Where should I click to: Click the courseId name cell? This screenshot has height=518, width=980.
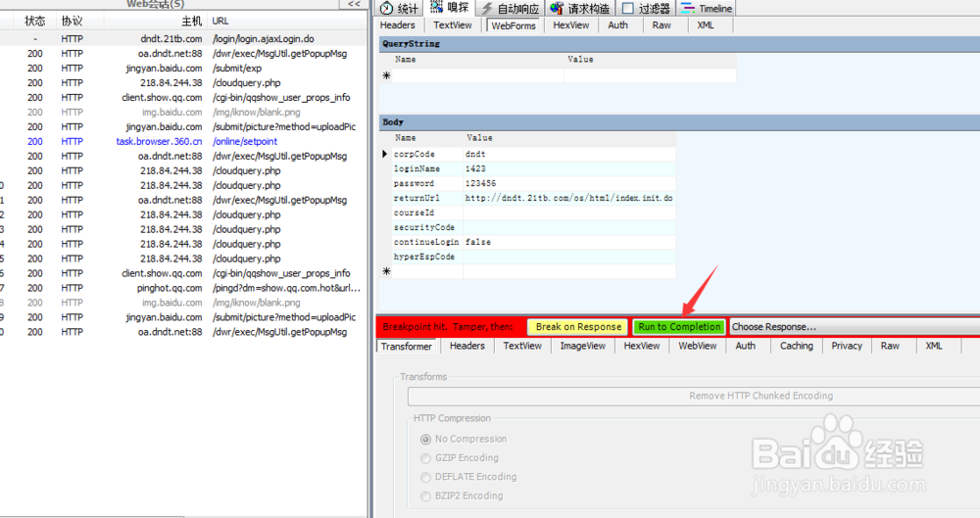point(427,212)
